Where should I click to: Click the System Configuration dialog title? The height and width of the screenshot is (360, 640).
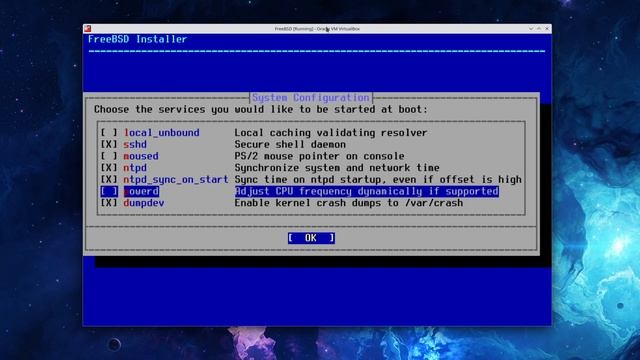click(x=311, y=98)
